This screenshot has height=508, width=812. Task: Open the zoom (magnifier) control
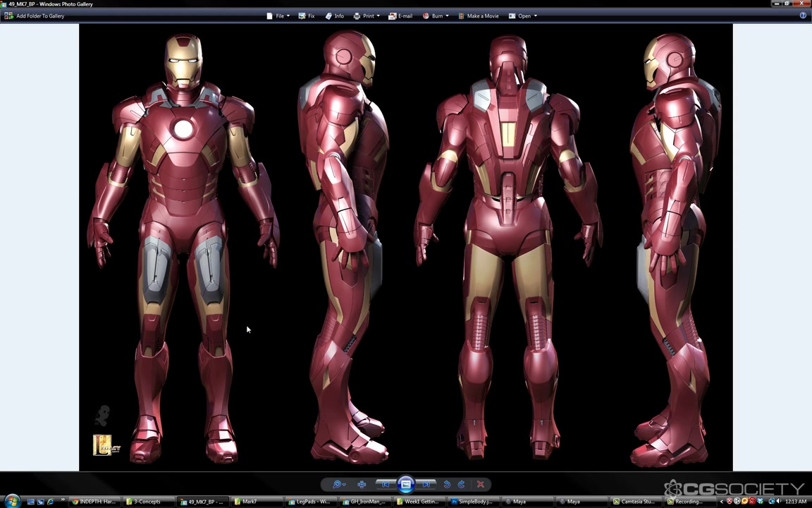[x=338, y=484]
